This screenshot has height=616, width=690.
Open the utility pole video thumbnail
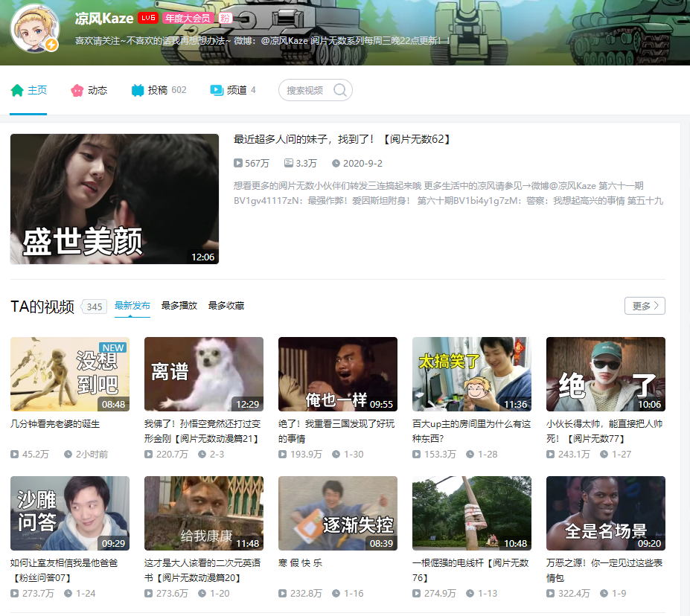point(472,513)
